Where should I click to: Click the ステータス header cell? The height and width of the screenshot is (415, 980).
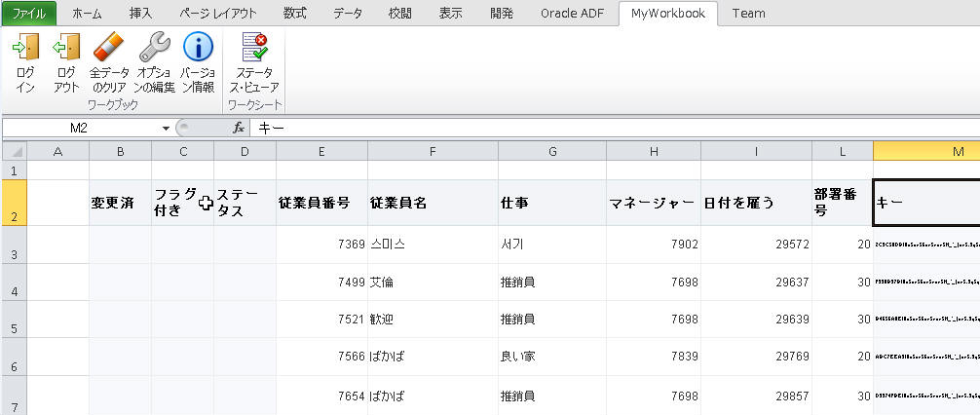(x=245, y=203)
